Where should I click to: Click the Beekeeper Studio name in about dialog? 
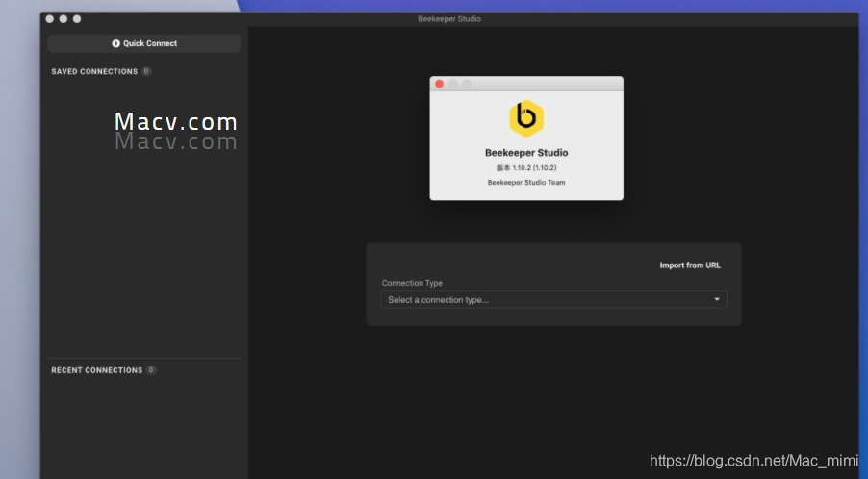pyautogui.click(x=526, y=153)
